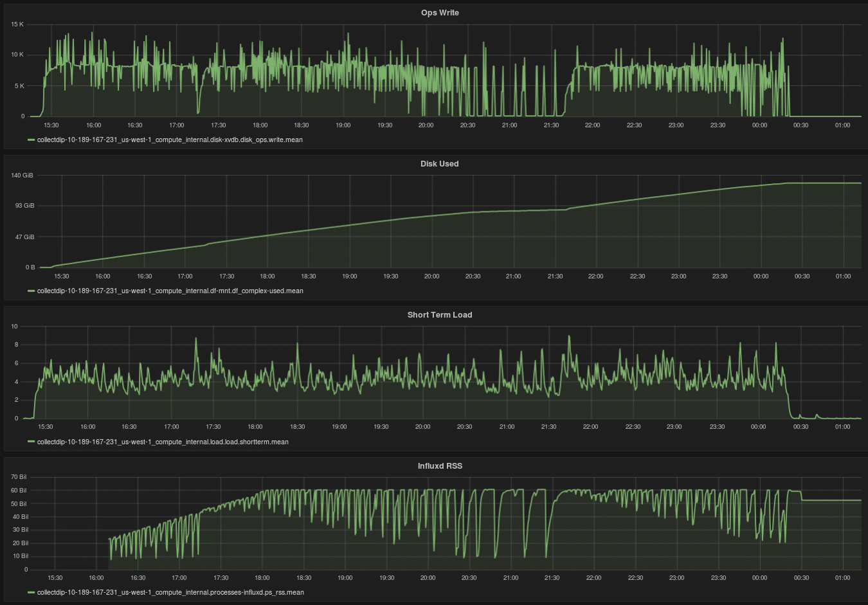This screenshot has height=605, width=868.
Task: Click the Influxd RSS legend color line icon
Action: click(x=32, y=592)
